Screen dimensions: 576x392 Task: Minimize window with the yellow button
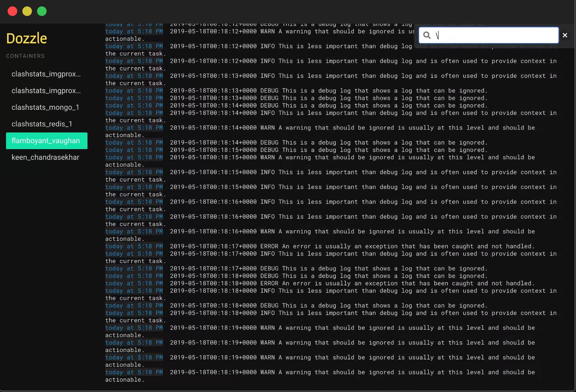click(27, 11)
